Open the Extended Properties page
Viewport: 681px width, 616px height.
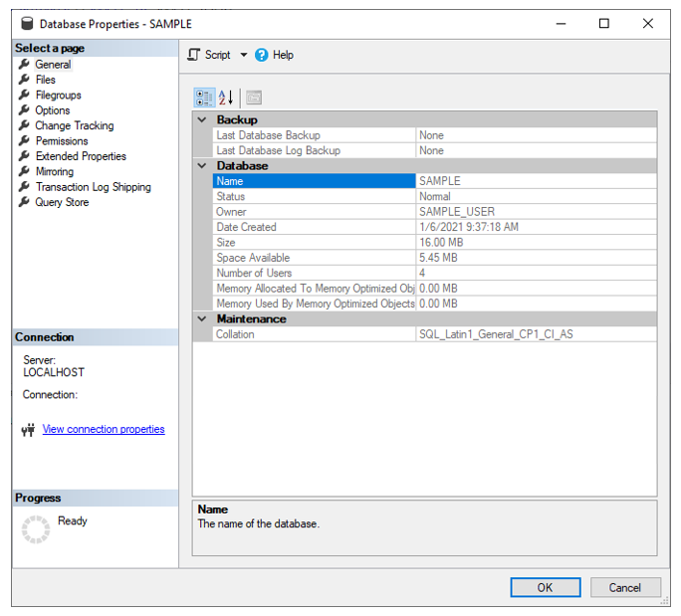point(81,156)
